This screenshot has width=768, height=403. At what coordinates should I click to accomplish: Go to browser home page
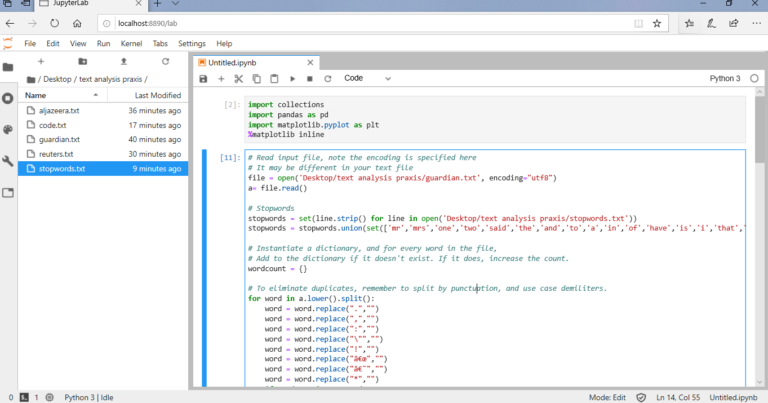tap(77, 24)
